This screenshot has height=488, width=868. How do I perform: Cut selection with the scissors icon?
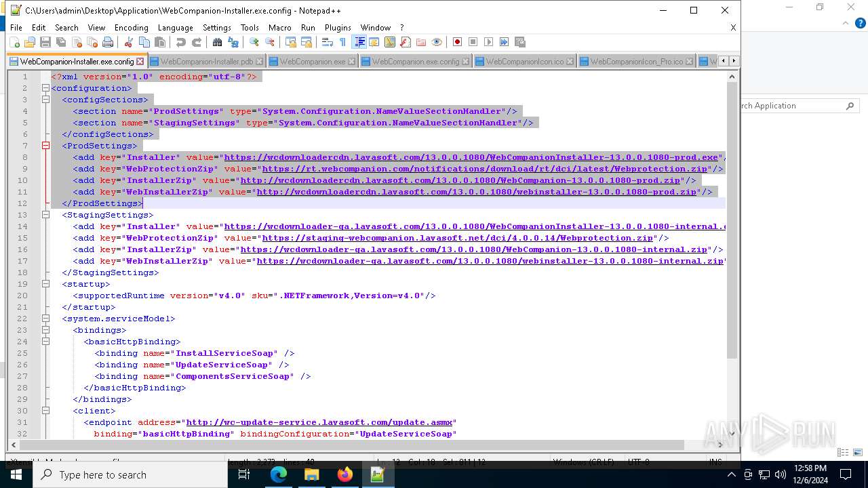[x=128, y=42]
